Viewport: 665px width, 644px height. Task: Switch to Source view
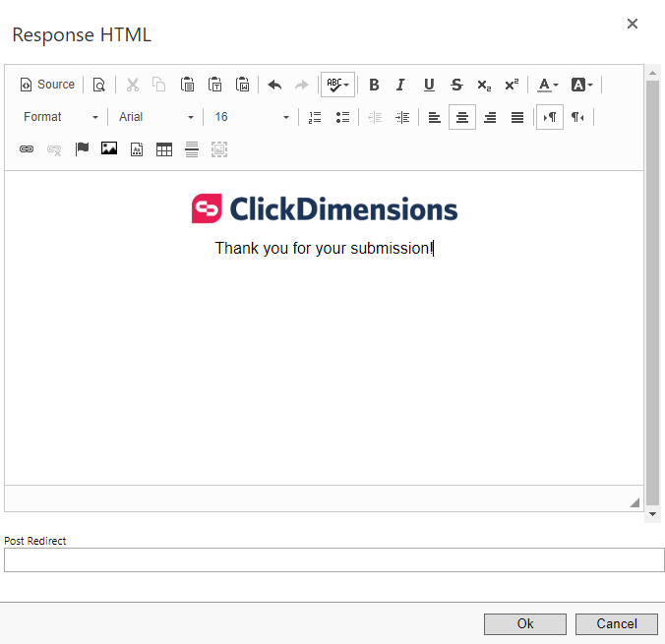coord(47,85)
